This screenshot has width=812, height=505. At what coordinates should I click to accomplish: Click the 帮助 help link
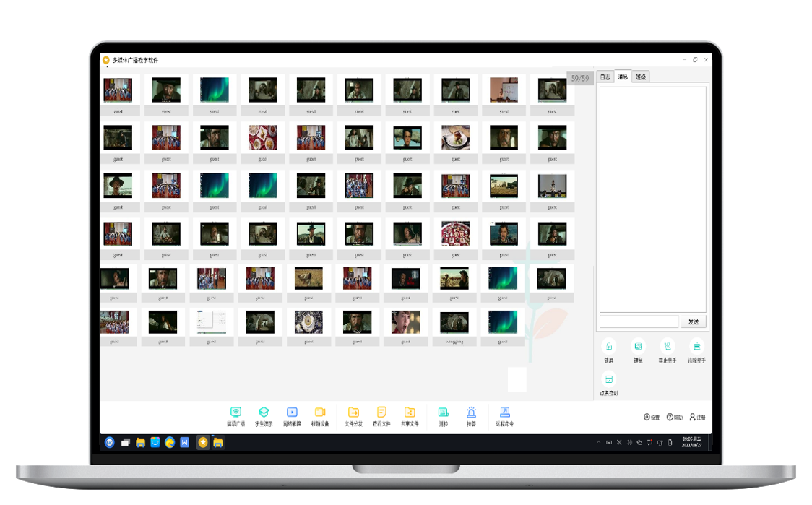pyautogui.click(x=674, y=417)
